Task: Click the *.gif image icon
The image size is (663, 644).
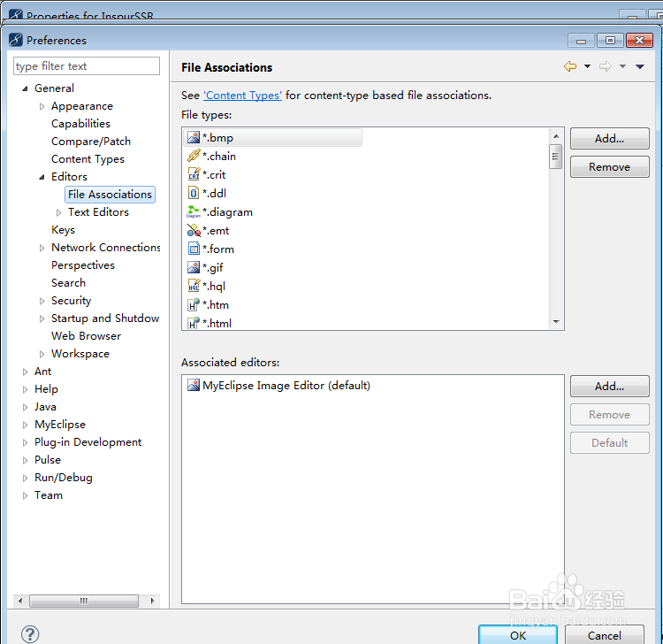Action: tap(194, 267)
